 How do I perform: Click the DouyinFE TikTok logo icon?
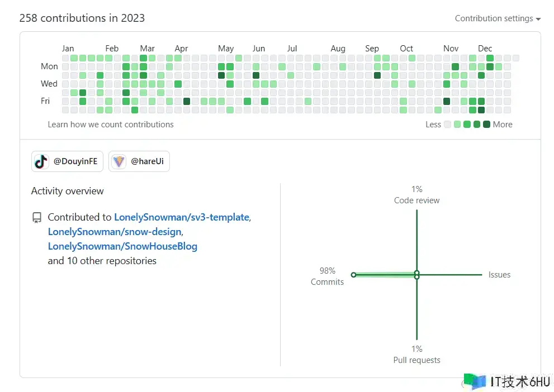[41, 162]
